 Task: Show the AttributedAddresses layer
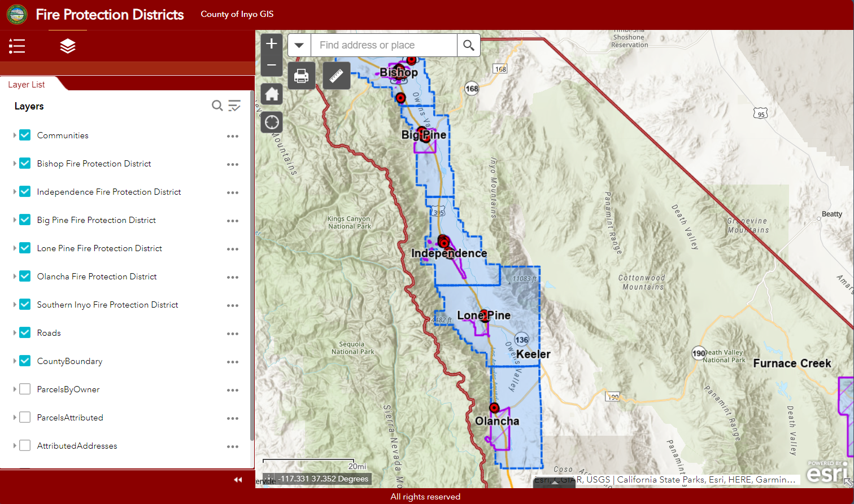pyautogui.click(x=25, y=445)
